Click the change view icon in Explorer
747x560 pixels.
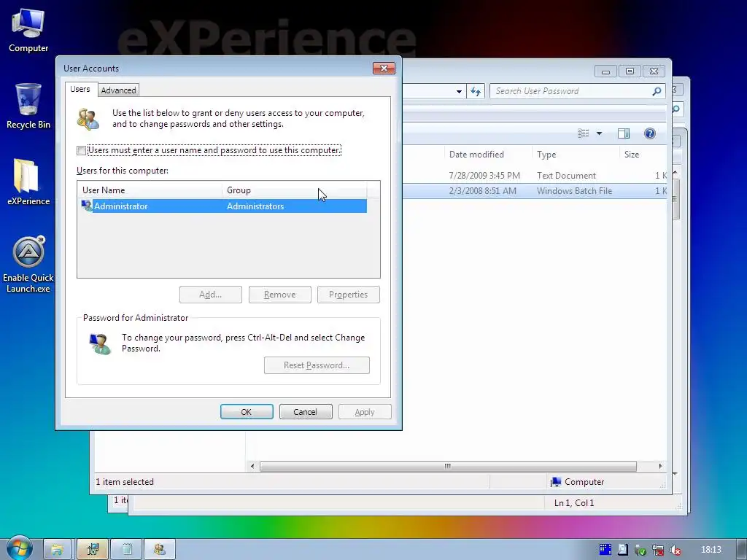(x=583, y=133)
